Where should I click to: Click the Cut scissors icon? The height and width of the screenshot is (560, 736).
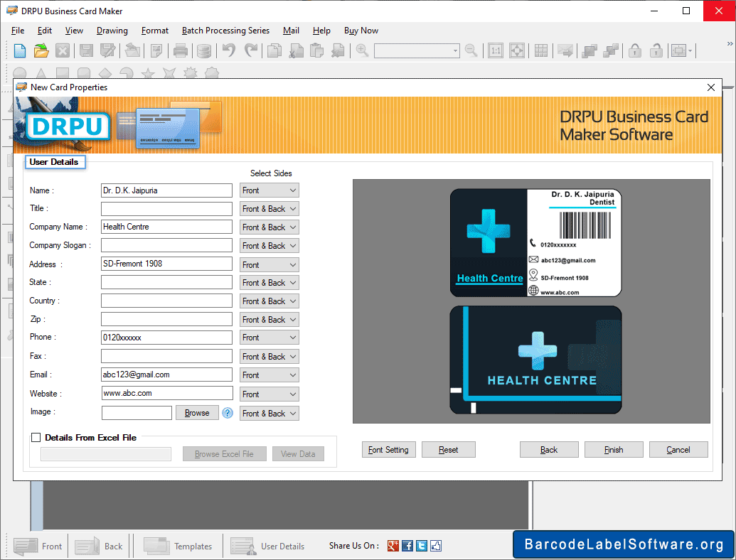pos(296,50)
